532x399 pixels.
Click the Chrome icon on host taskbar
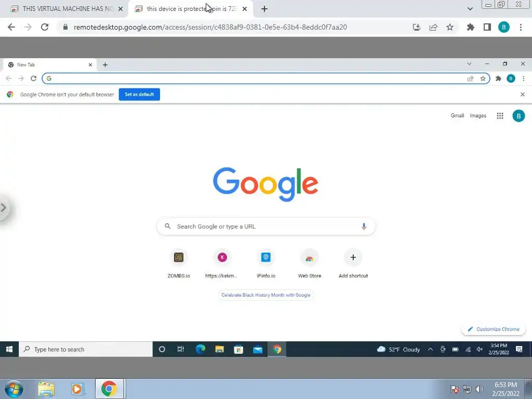[x=109, y=389]
